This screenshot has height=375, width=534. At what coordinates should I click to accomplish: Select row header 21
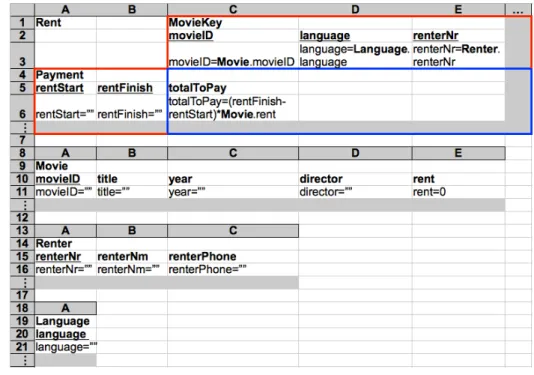coord(22,347)
